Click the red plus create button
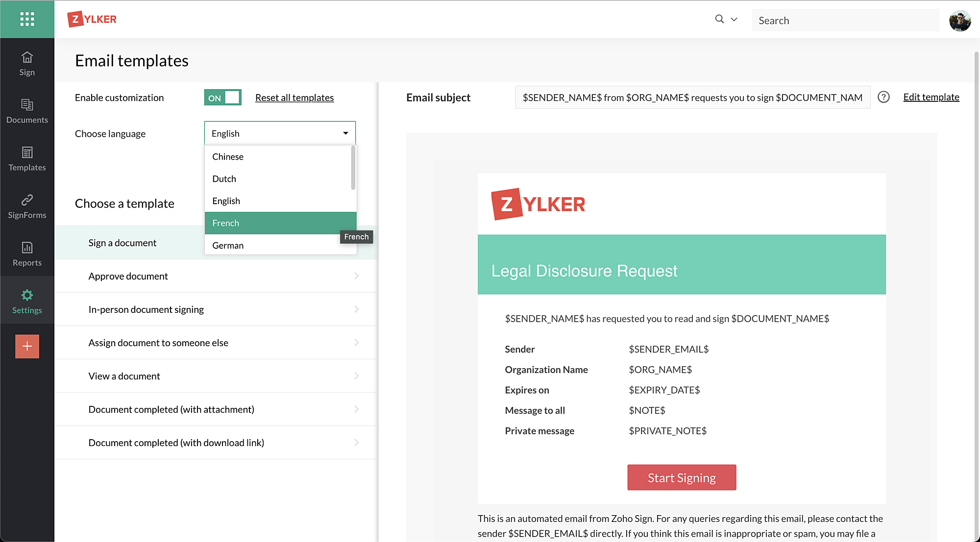 (x=27, y=346)
